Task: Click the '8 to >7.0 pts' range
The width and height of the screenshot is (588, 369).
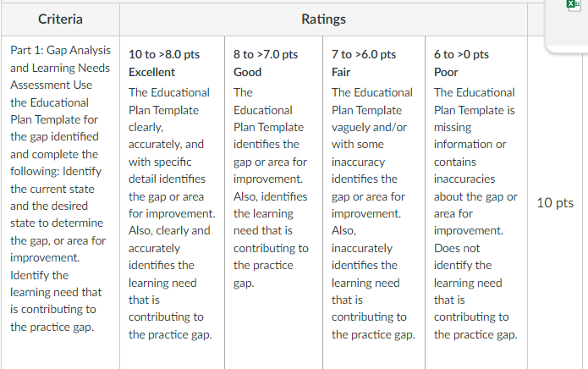Action: click(x=266, y=54)
